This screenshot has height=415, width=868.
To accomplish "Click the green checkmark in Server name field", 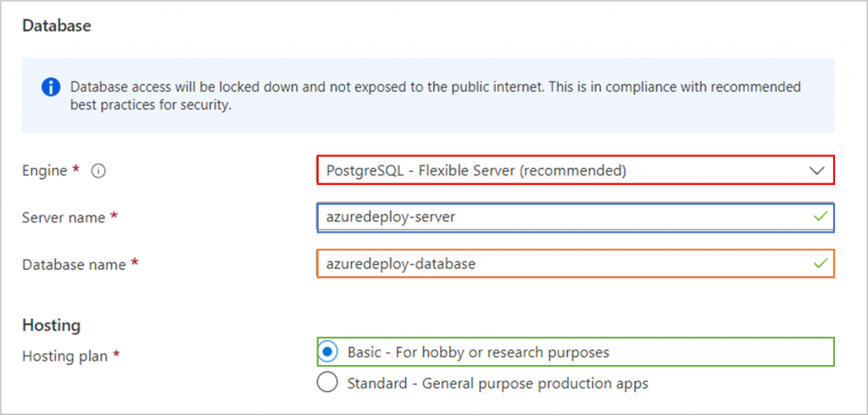I will pyautogui.click(x=821, y=216).
